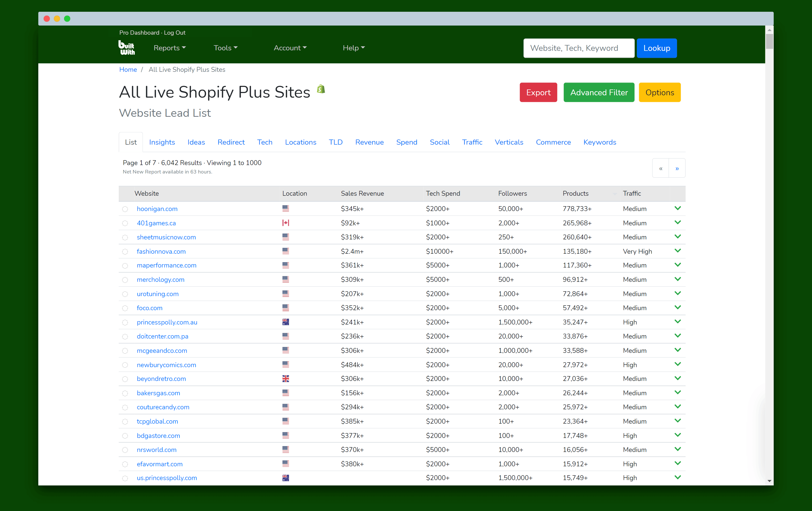Click the UK flag in the beyondretro.com row
This screenshot has width=812, height=511.
pos(286,379)
